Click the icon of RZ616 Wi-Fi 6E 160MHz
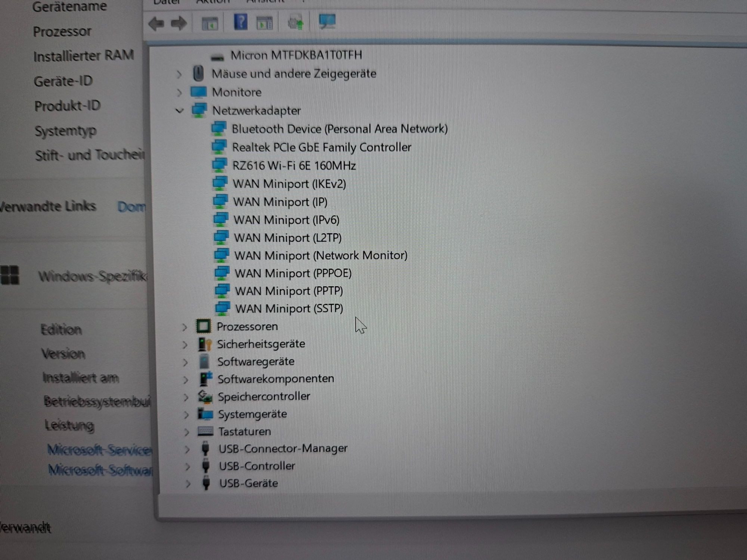This screenshot has width=747, height=560. pyautogui.click(x=220, y=165)
